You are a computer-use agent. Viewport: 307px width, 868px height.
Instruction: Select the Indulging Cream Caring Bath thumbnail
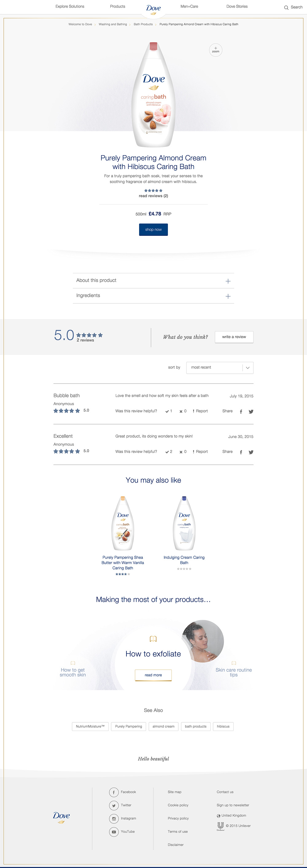coord(184,523)
